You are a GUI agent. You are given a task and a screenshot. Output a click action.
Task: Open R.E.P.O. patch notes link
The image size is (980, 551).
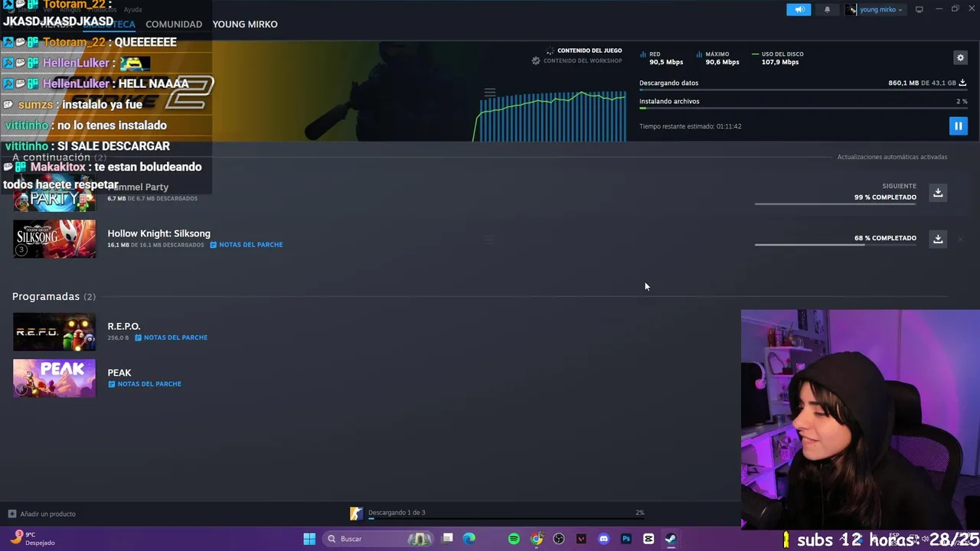[171, 337]
